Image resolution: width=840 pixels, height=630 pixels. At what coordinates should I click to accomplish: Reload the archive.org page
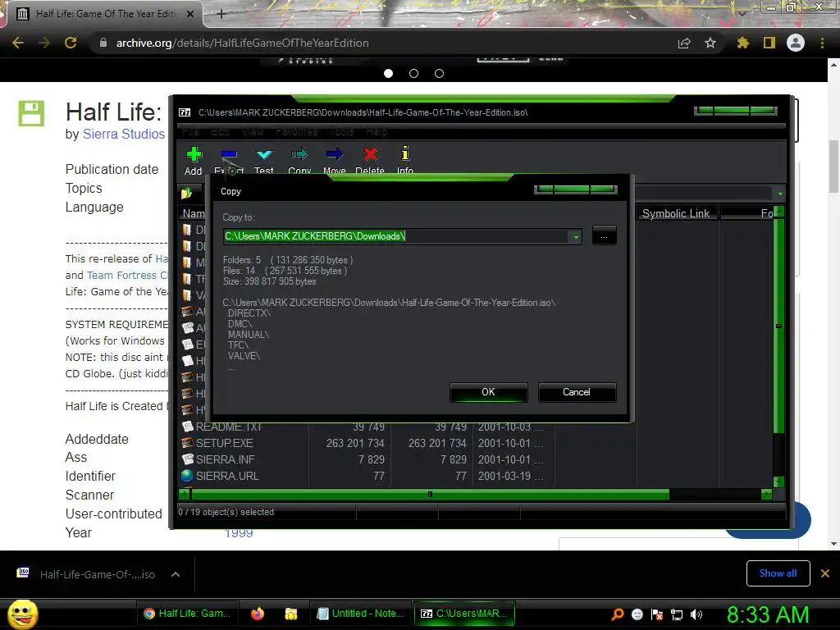point(71,43)
